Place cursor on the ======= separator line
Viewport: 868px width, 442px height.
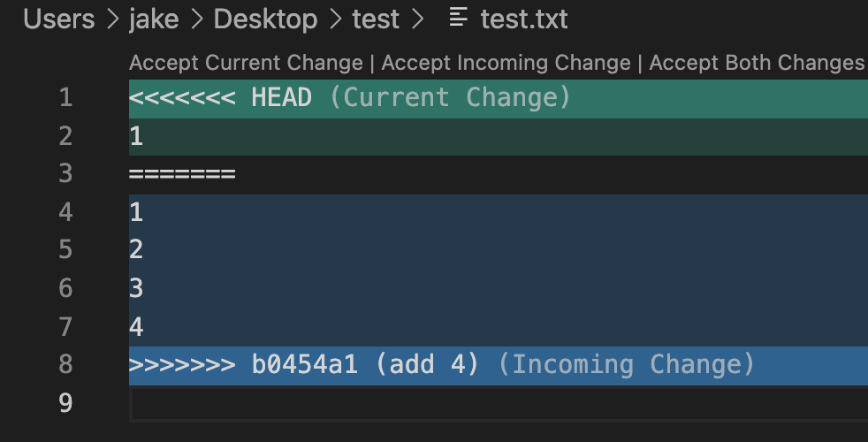coord(499,174)
